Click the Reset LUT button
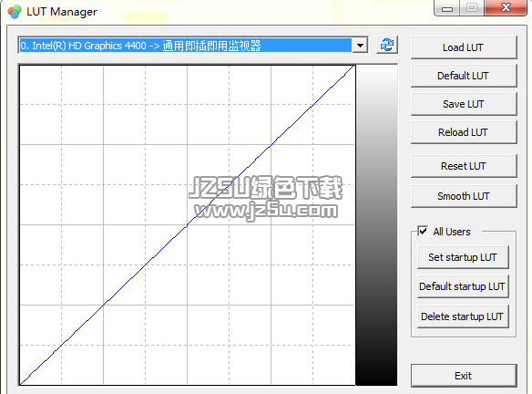Viewport: 532px width, 394px height. click(464, 166)
